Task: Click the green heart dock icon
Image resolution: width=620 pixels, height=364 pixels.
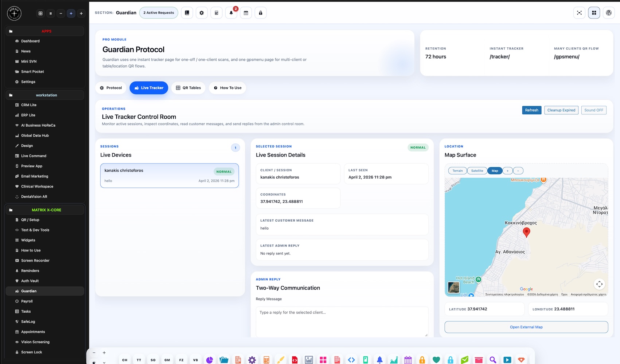Action: point(436,360)
